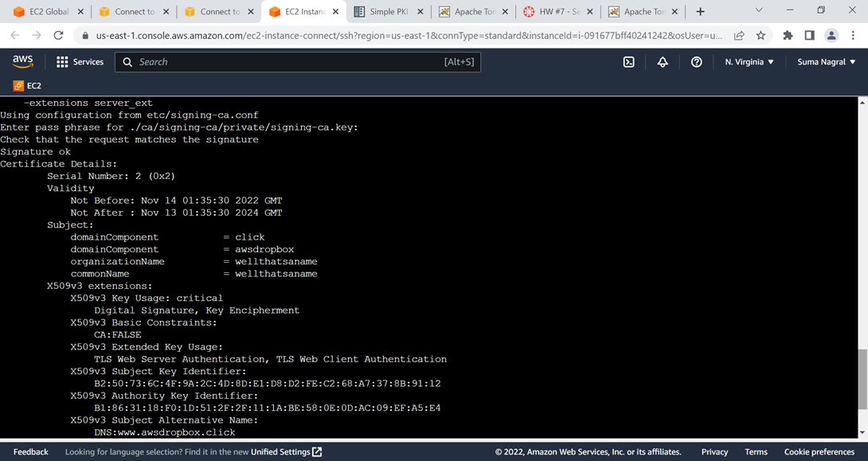Screen dimensions: 868x461
Task: Open the AWS notifications bell
Action: point(662,61)
